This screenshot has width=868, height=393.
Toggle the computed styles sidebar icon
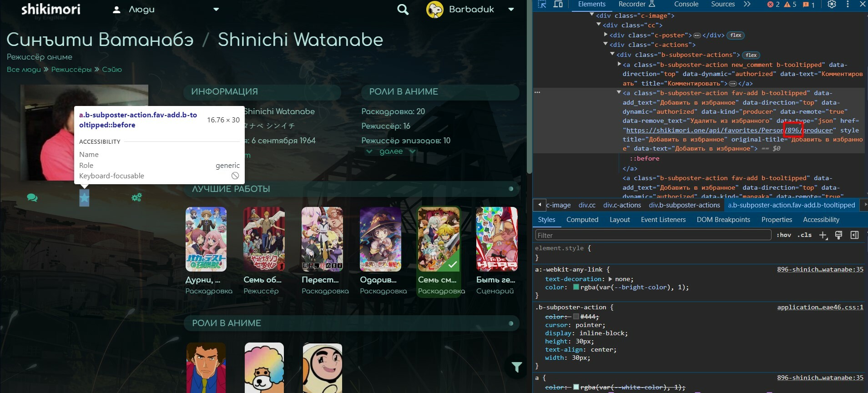[855, 235]
